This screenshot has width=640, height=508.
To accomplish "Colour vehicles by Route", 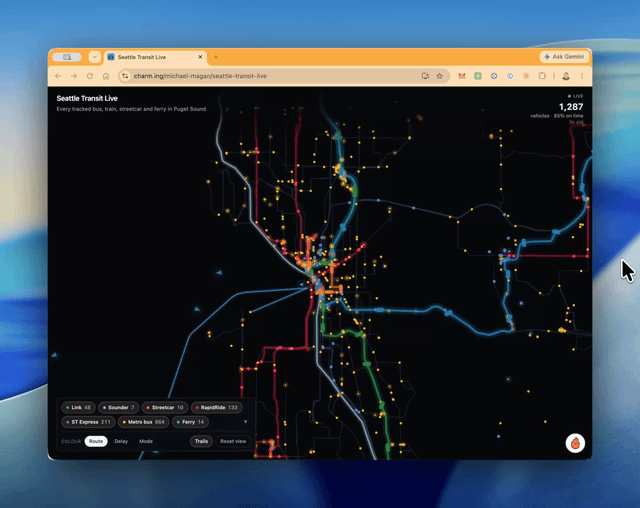I will (x=96, y=441).
